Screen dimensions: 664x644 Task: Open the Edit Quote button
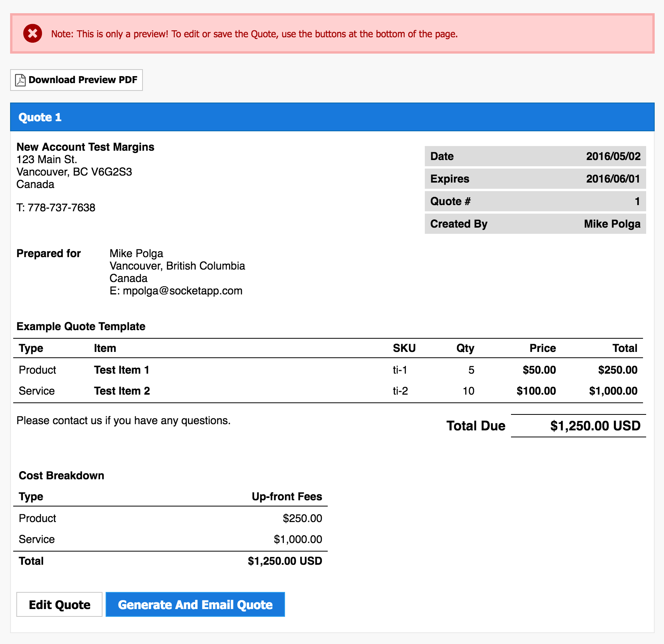click(x=59, y=604)
